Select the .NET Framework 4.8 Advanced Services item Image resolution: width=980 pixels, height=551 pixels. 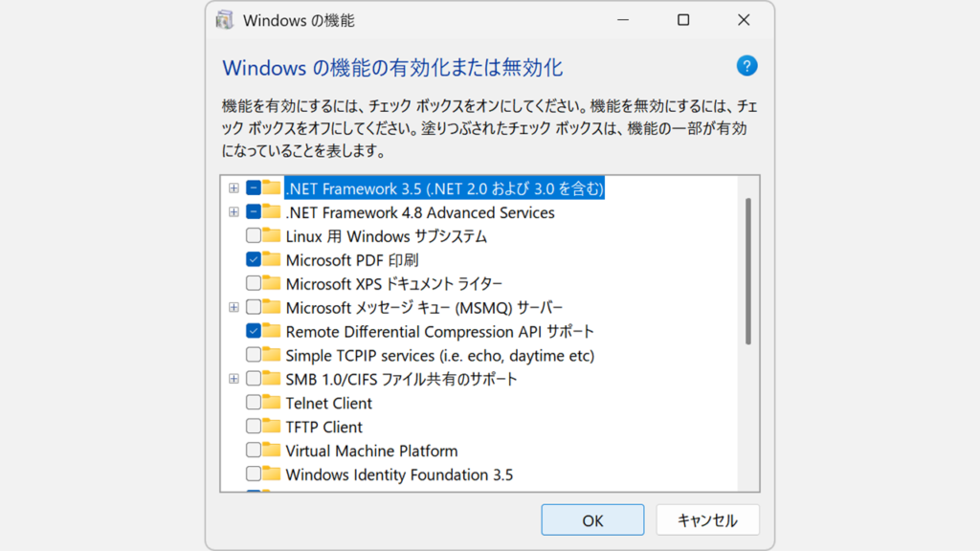tap(419, 212)
